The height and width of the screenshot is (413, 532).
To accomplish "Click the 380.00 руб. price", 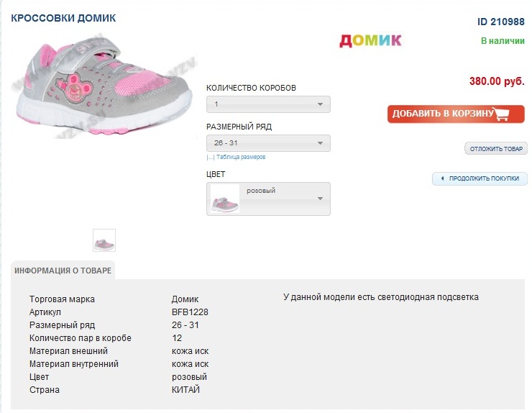I will coord(497,81).
